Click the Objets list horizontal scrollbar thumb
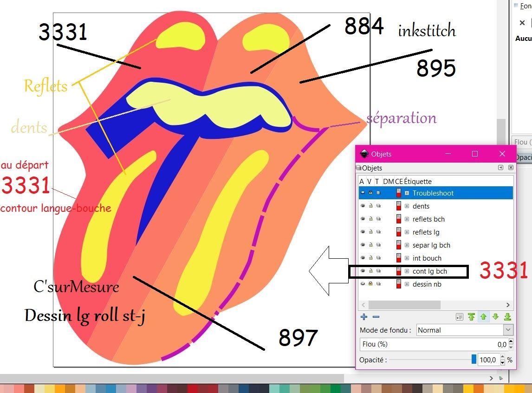Viewport: 532px width, 393px height. click(x=404, y=305)
